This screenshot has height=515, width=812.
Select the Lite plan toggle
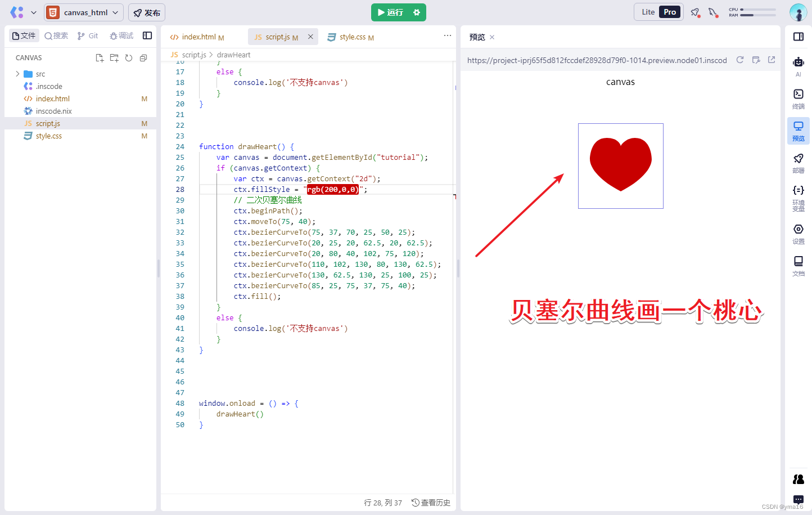pos(648,12)
